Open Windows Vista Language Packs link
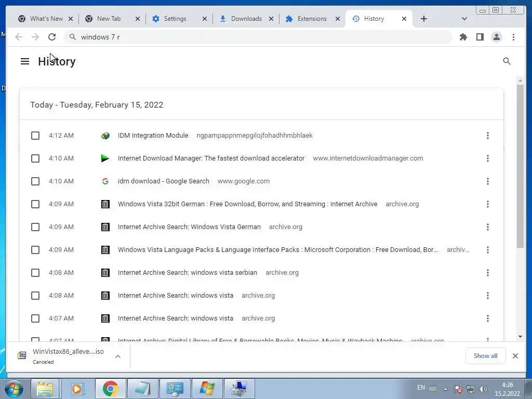 coord(278,250)
